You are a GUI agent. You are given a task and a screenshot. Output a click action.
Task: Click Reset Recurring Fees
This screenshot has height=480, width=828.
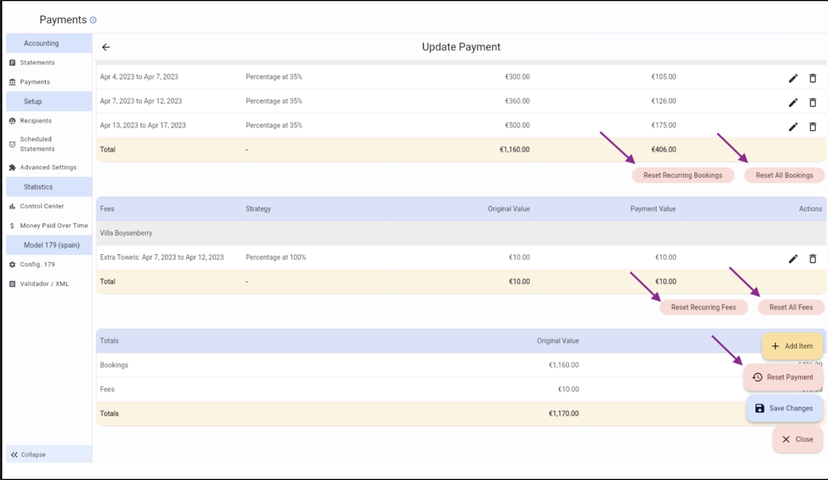[x=703, y=307]
